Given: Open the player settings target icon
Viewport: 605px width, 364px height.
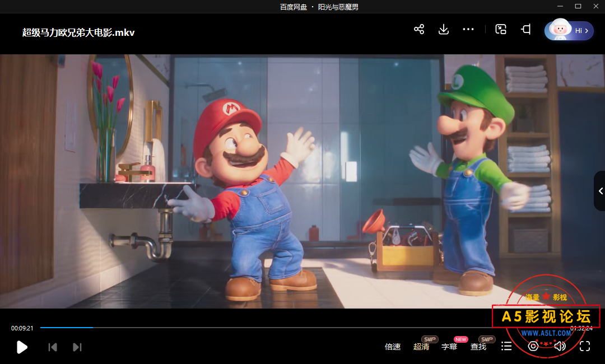Looking at the screenshot, I should 533,346.
